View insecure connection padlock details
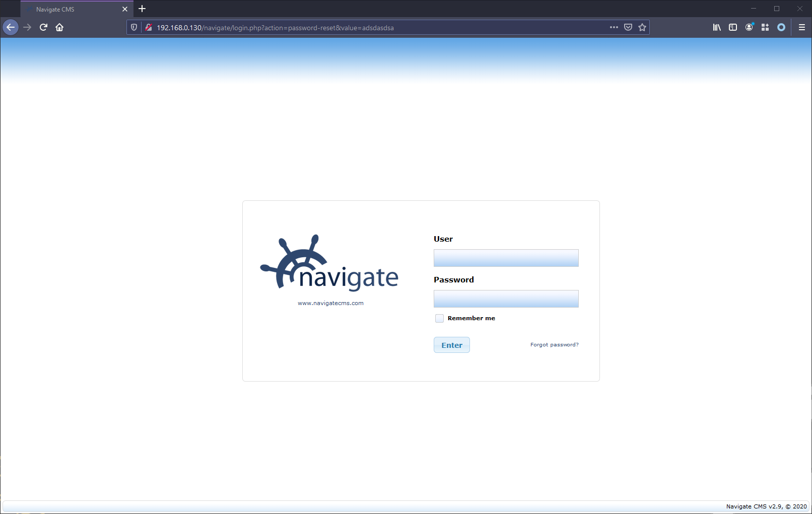 [148, 28]
